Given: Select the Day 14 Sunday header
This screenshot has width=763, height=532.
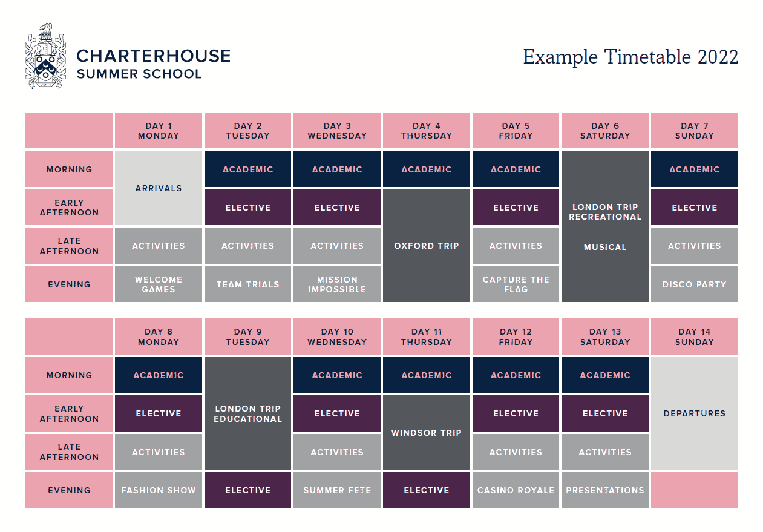Looking at the screenshot, I should tap(694, 337).
